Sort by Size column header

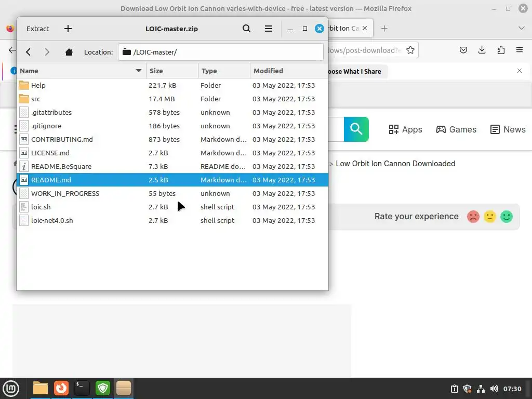172,71
